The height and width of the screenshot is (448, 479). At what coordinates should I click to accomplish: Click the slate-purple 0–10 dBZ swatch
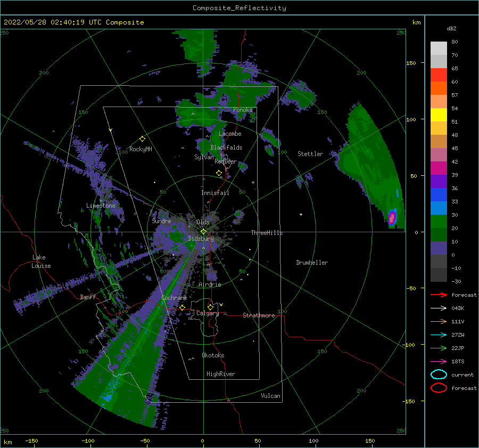pos(439,248)
